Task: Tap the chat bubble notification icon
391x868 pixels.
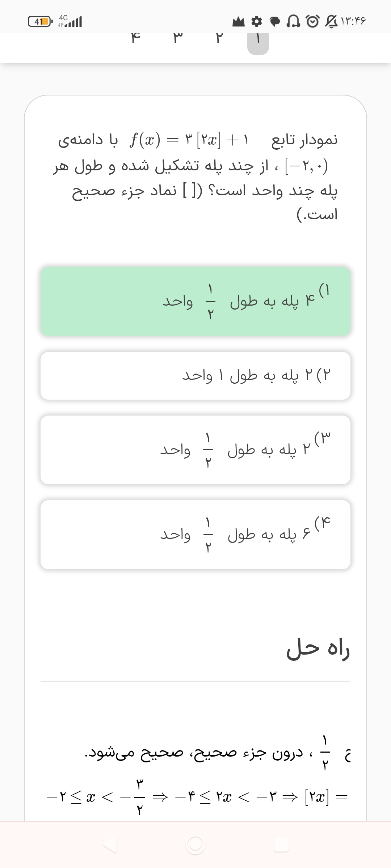Action: coord(276,22)
